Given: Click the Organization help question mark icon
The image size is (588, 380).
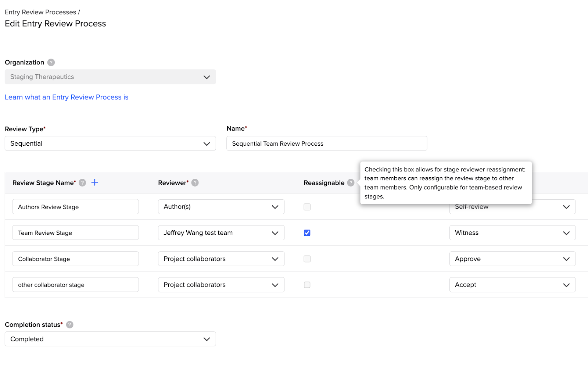Looking at the screenshot, I should tap(51, 63).
